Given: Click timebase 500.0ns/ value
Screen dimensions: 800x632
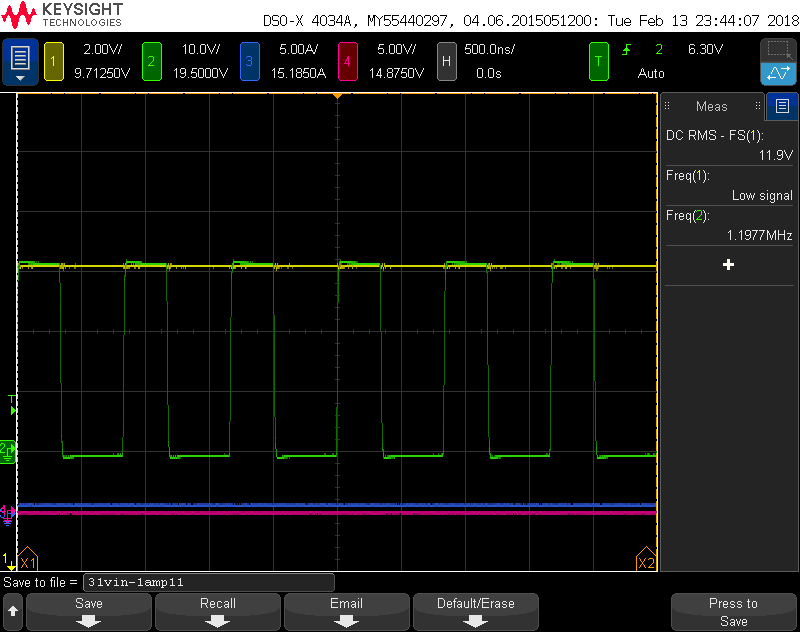Looking at the screenshot, I should [489, 49].
